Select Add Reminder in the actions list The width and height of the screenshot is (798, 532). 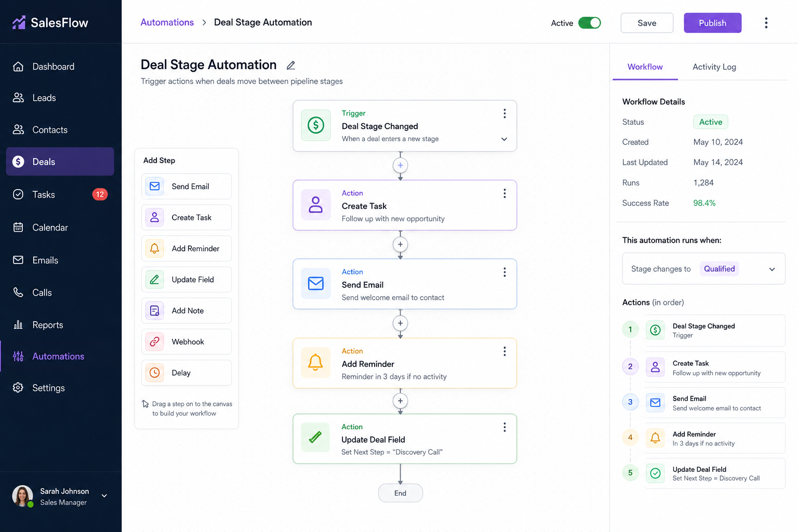714,438
